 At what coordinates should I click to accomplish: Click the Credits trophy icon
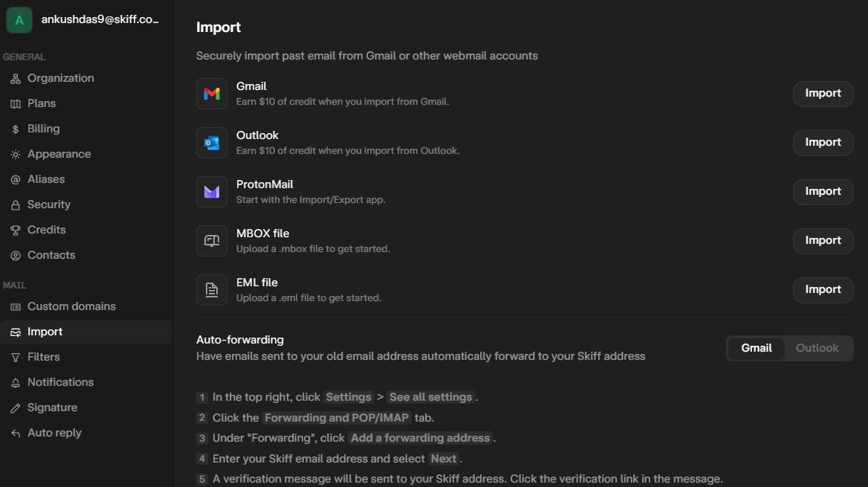pyautogui.click(x=15, y=230)
